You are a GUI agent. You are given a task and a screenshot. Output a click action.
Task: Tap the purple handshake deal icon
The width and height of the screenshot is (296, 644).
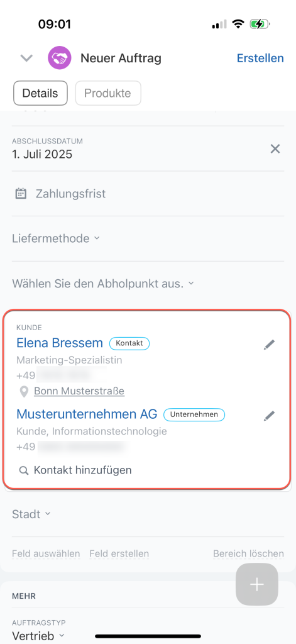60,58
